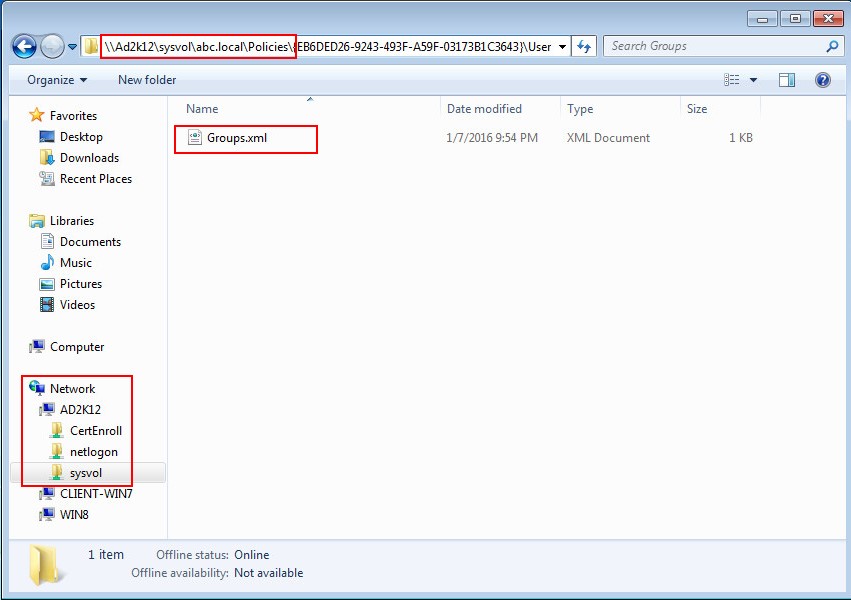Sort by Date modified column
This screenshot has height=600, width=851.
(484, 108)
